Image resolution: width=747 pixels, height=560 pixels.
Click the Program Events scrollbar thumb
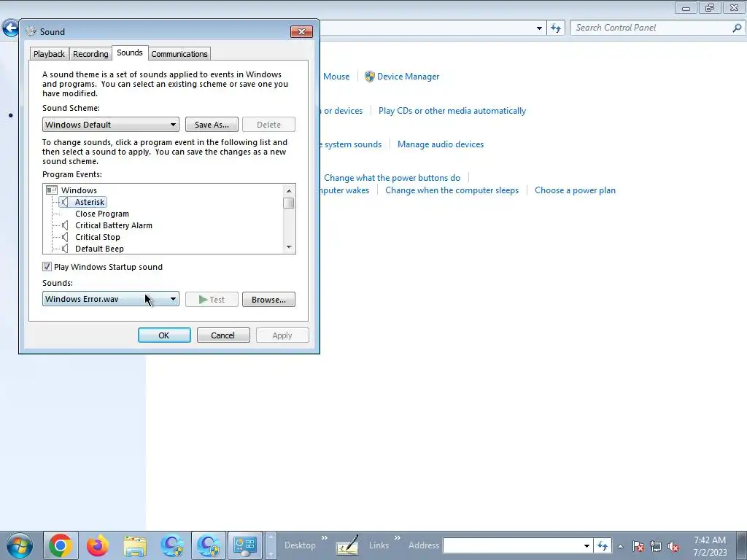tap(289, 203)
